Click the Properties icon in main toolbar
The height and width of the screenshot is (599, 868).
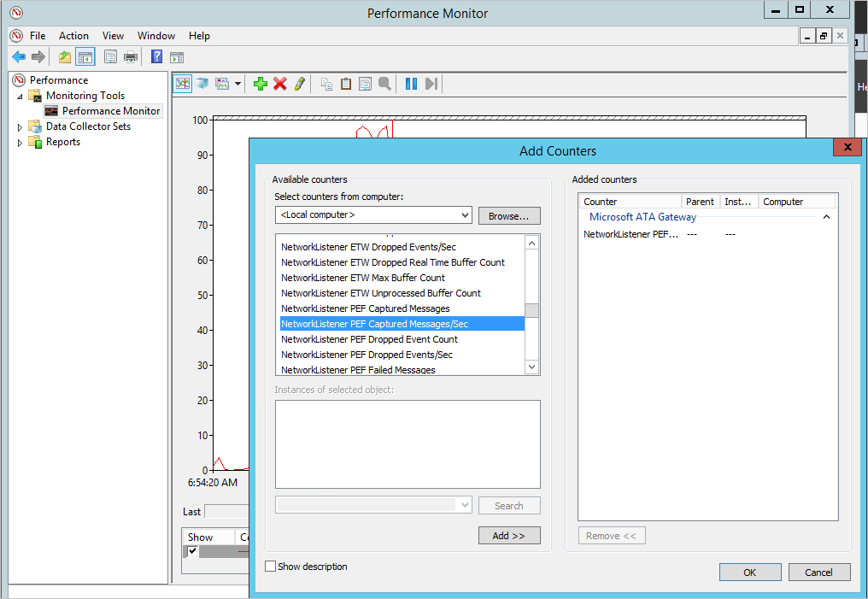(x=111, y=56)
